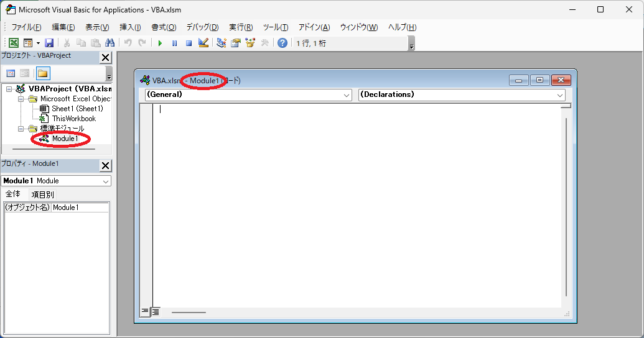This screenshot has width=644, height=338.
Task: Open the ファイル(F) menu
Action: (26, 27)
